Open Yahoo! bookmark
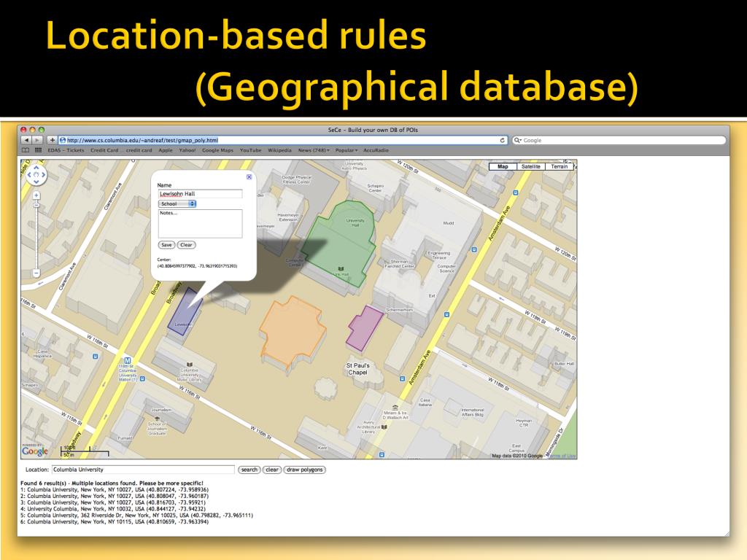Viewport: 747px width, 560px height. click(187, 150)
